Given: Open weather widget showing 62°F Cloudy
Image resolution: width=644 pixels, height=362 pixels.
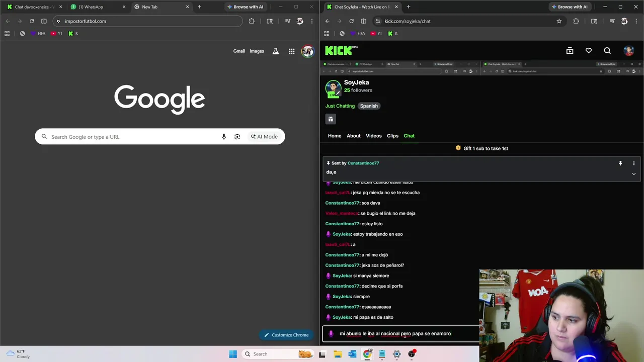Looking at the screenshot, I should click(x=18, y=354).
